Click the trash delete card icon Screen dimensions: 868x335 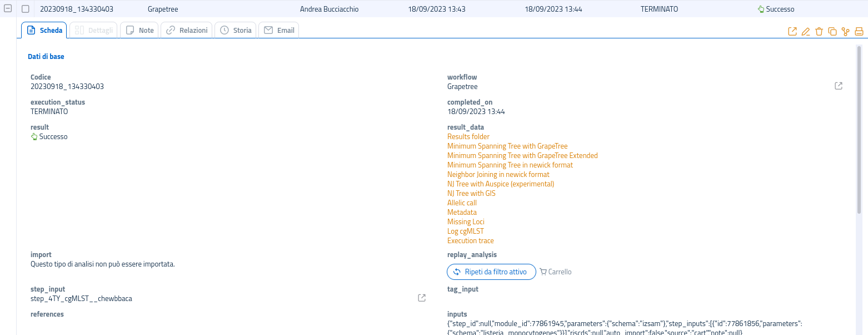819,32
